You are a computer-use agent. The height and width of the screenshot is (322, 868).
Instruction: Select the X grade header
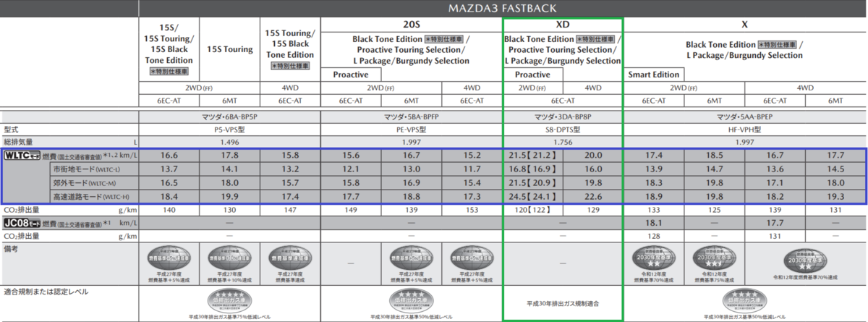point(744,24)
